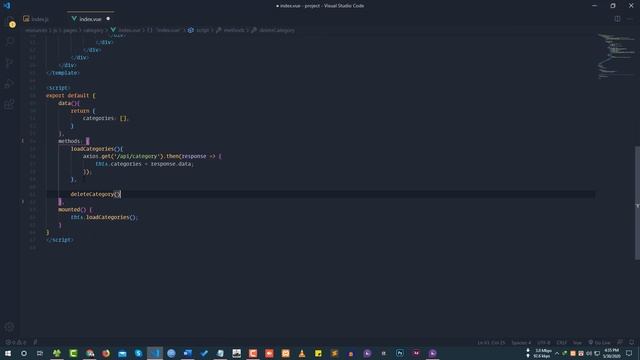Click the opening '<script>' tag
The height and width of the screenshot is (360, 640).
tap(58, 88)
